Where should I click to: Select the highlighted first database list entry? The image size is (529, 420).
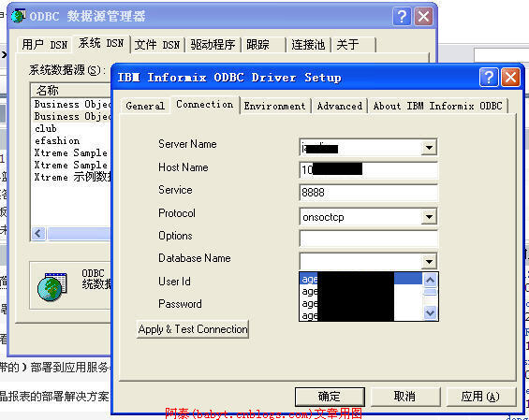[x=360, y=279]
